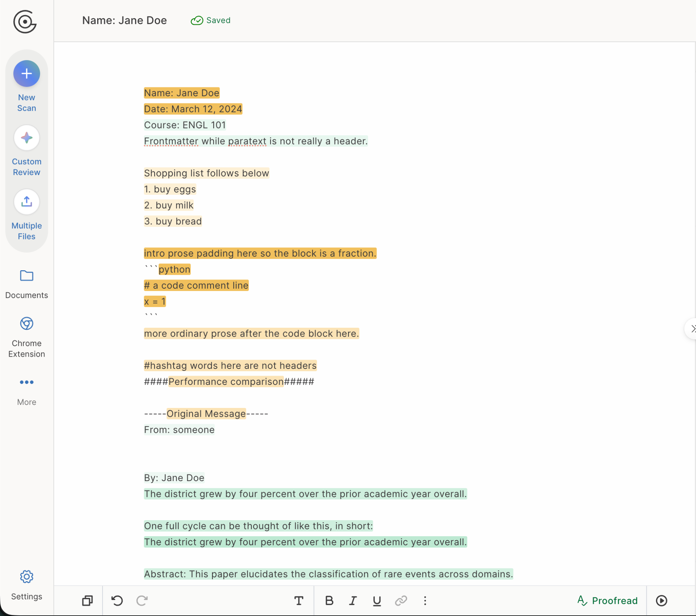Click the '1. buy eggs' line
This screenshot has height=616, width=696.
click(x=170, y=189)
